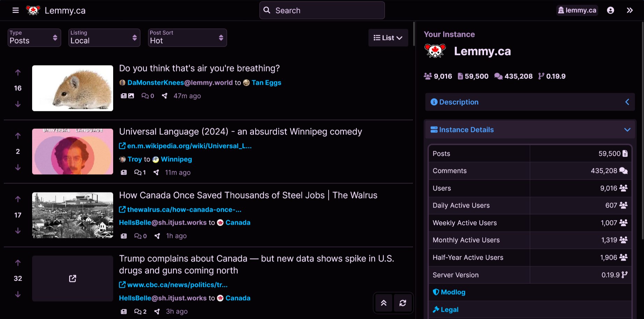
Task: Open 'Do you think that's air you're breathing?' post
Action: pos(199,68)
